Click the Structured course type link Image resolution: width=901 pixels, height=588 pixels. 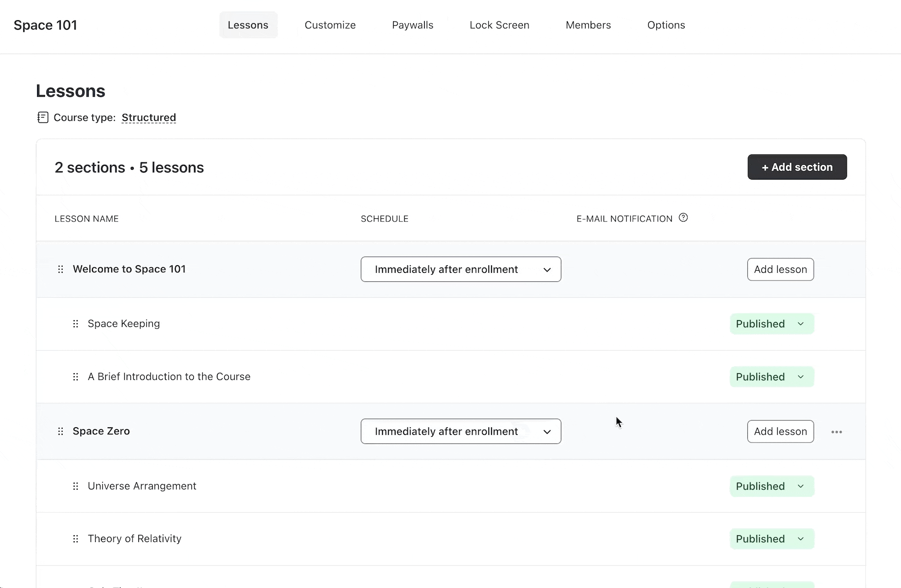point(149,118)
